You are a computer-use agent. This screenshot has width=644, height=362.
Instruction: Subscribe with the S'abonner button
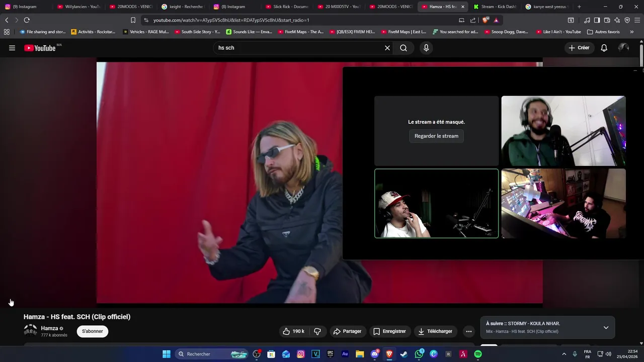coord(93,331)
